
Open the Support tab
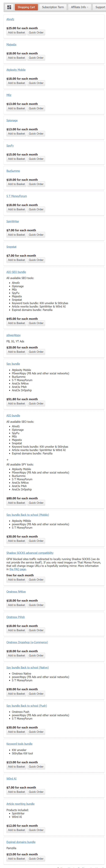click(x=100, y=7)
